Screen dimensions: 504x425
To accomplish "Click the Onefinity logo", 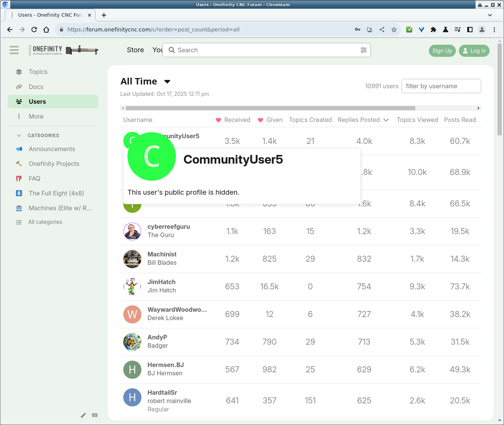I will coord(63,50).
